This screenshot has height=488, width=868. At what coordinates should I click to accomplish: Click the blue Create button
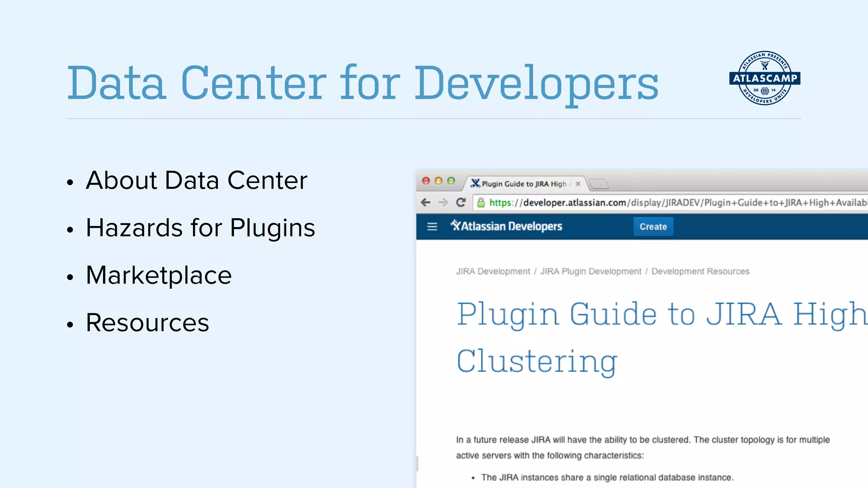click(x=653, y=227)
